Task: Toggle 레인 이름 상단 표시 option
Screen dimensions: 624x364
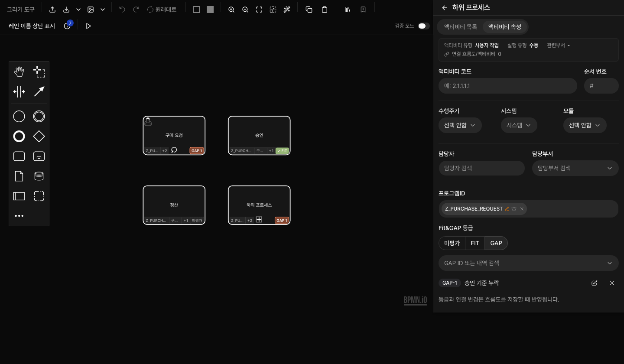Action: [x=32, y=26]
